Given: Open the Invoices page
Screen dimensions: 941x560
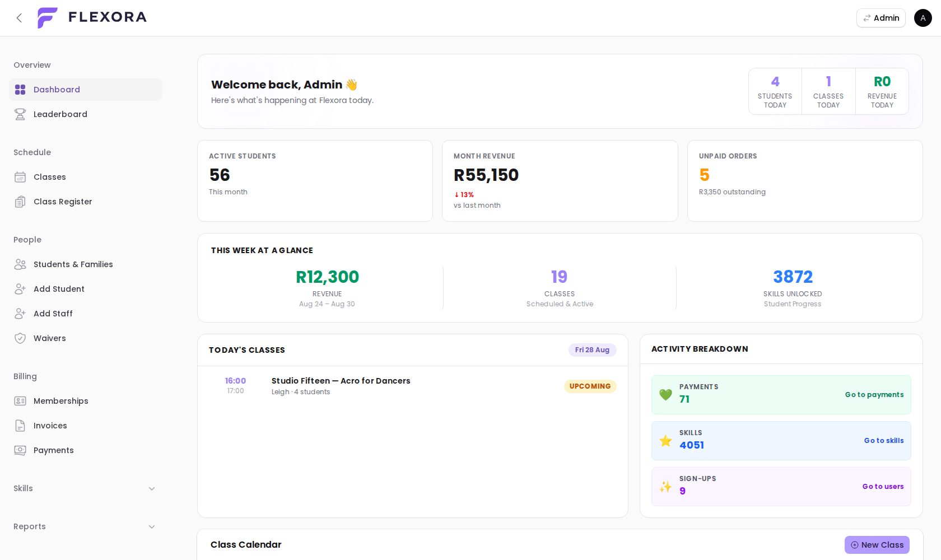Looking at the screenshot, I should tap(85, 426).
